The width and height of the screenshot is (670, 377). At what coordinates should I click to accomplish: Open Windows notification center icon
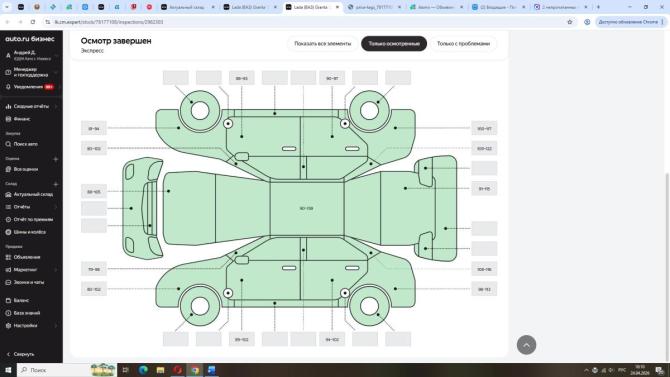point(659,370)
